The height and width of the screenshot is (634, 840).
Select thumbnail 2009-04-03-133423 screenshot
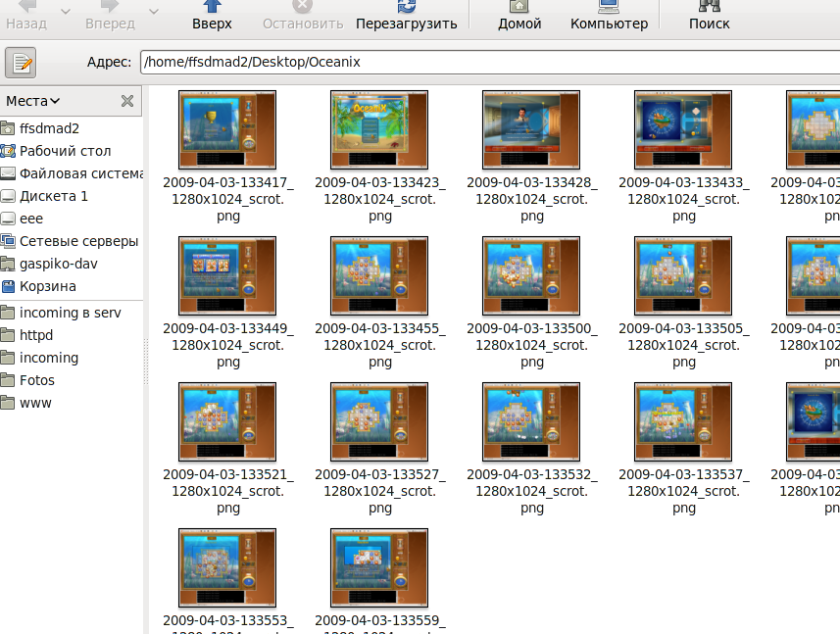tap(379, 129)
